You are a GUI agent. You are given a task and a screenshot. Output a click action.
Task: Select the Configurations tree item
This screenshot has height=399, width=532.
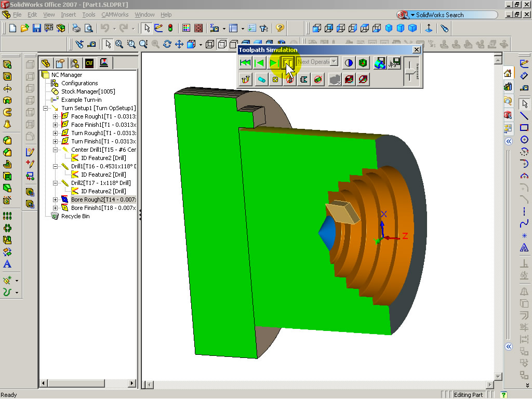pyautogui.click(x=79, y=83)
